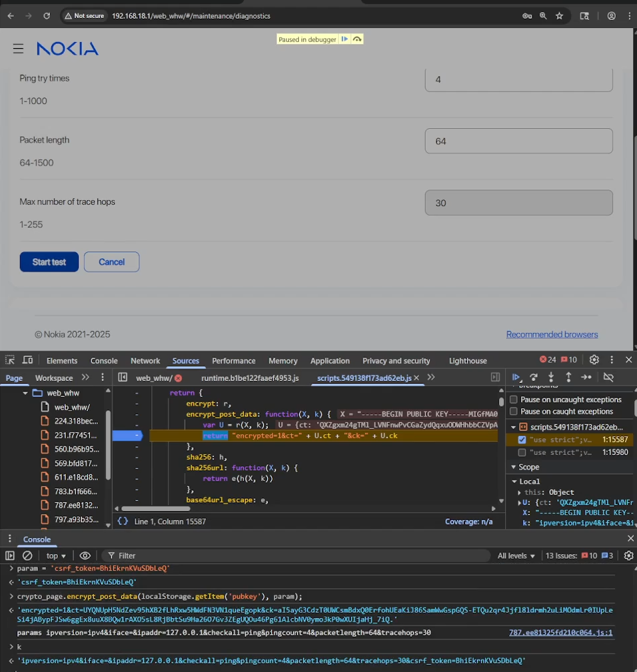Enable Pause on caught exceptions
The image size is (637, 672).
(514, 412)
